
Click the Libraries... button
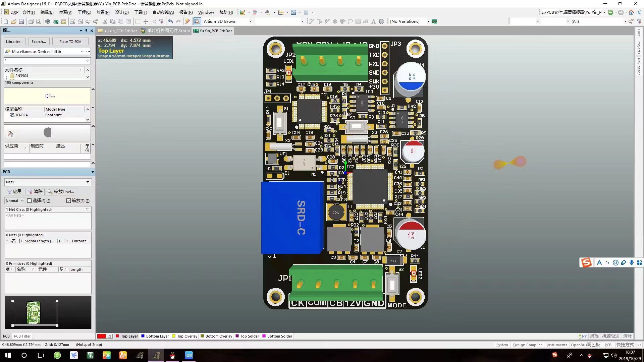pyautogui.click(x=14, y=42)
